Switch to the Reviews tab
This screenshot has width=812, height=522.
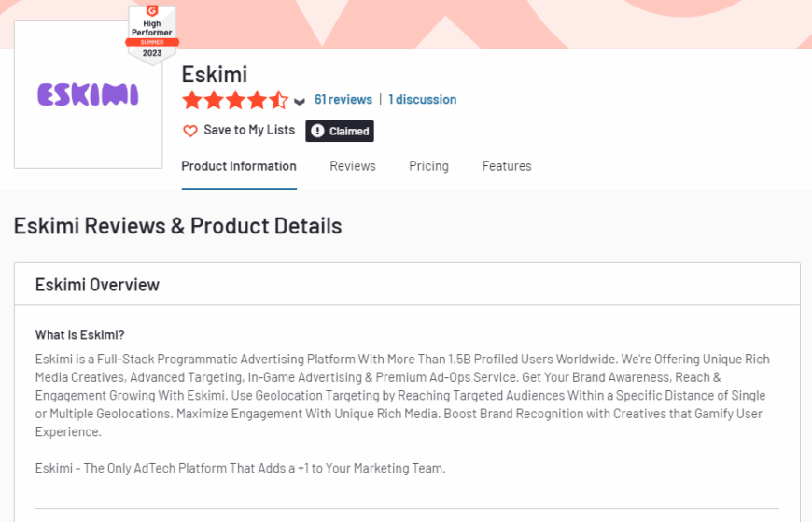pos(353,166)
